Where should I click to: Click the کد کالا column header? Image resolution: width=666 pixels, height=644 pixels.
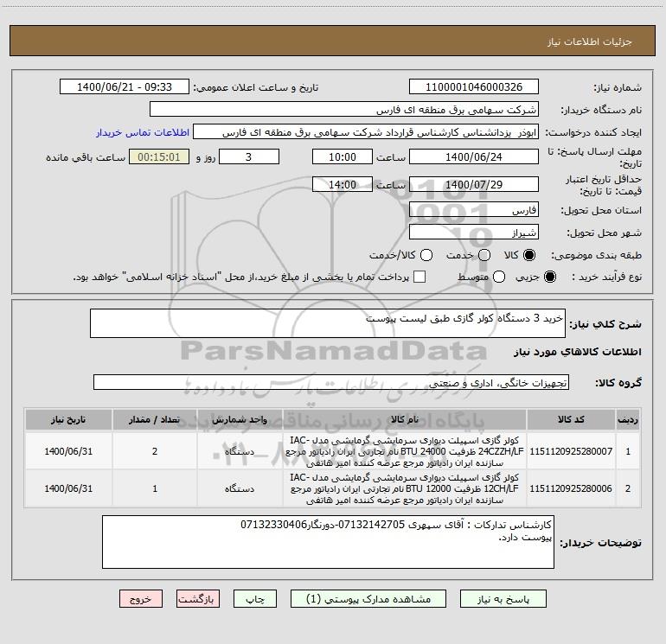point(571,420)
